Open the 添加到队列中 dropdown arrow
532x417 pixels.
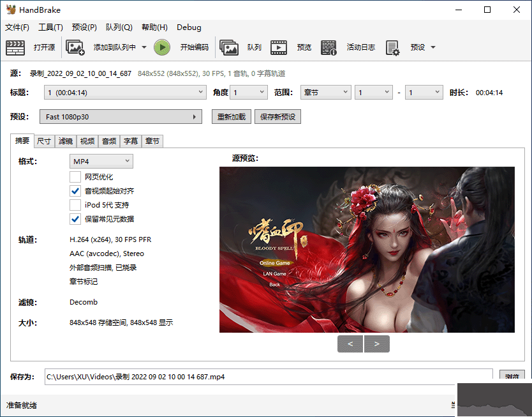click(144, 47)
